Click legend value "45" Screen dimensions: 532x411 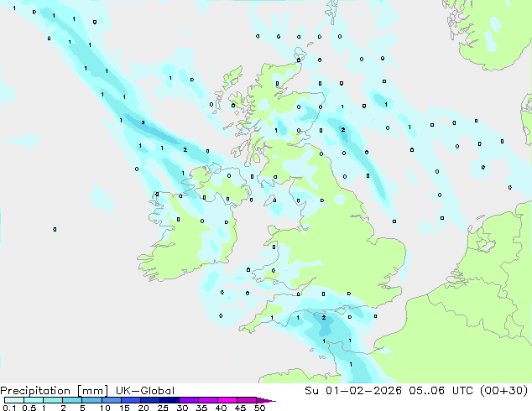tap(240, 408)
